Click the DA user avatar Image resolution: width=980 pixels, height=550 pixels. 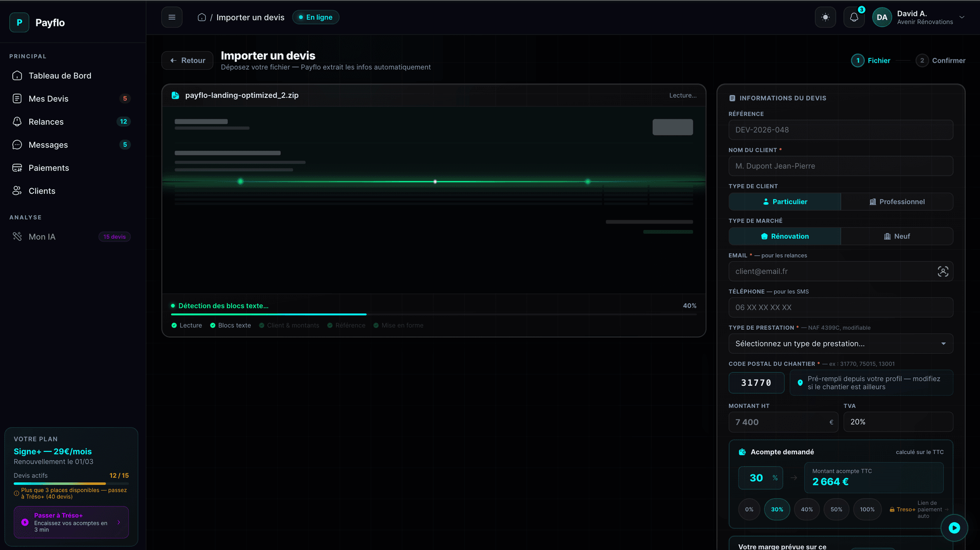[x=882, y=17]
